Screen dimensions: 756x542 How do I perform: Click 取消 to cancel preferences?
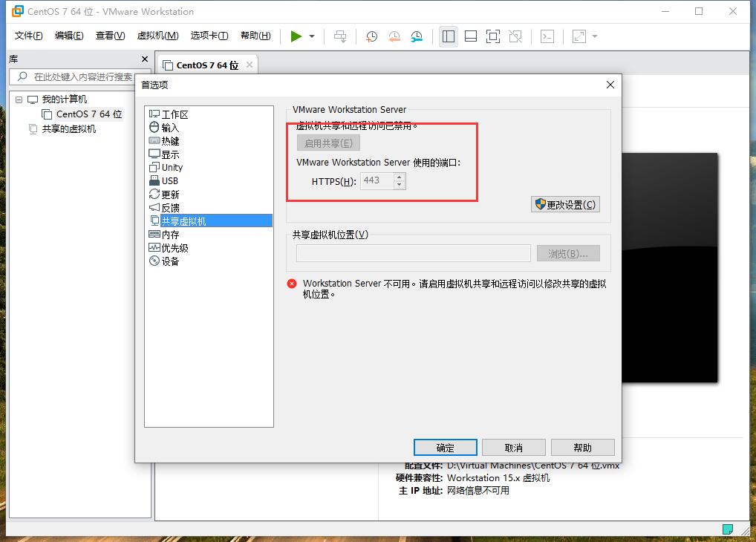pyautogui.click(x=514, y=448)
